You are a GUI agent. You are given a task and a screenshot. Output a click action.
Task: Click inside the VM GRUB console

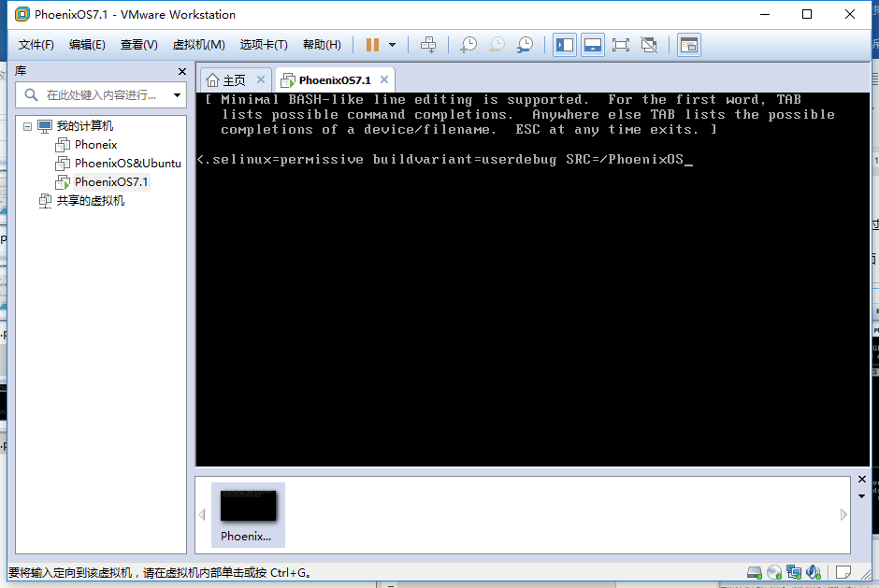pos(533,280)
